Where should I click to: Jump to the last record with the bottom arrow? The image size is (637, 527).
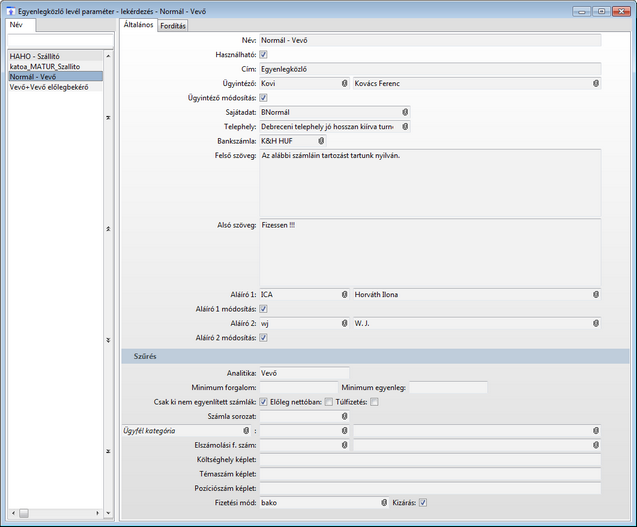pyautogui.click(x=108, y=451)
